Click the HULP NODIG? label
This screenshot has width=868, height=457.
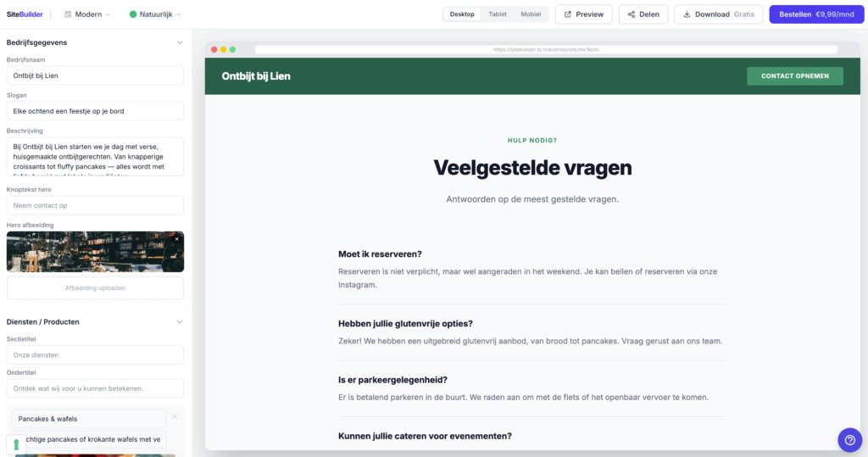pos(532,140)
